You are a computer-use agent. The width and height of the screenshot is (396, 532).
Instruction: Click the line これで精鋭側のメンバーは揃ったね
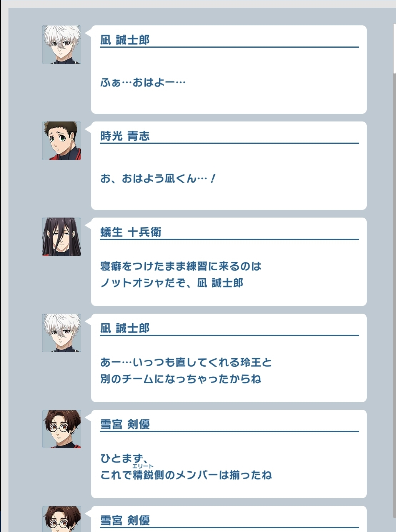tap(186, 475)
